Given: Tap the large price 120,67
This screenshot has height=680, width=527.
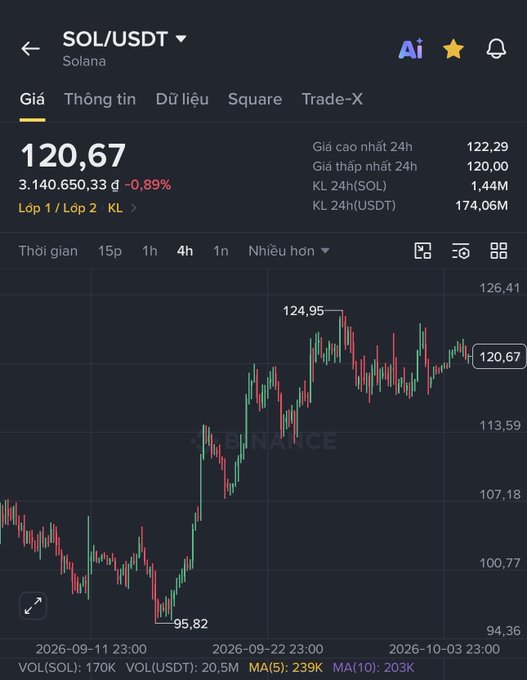Looking at the screenshot, I should tap(73, 156).
